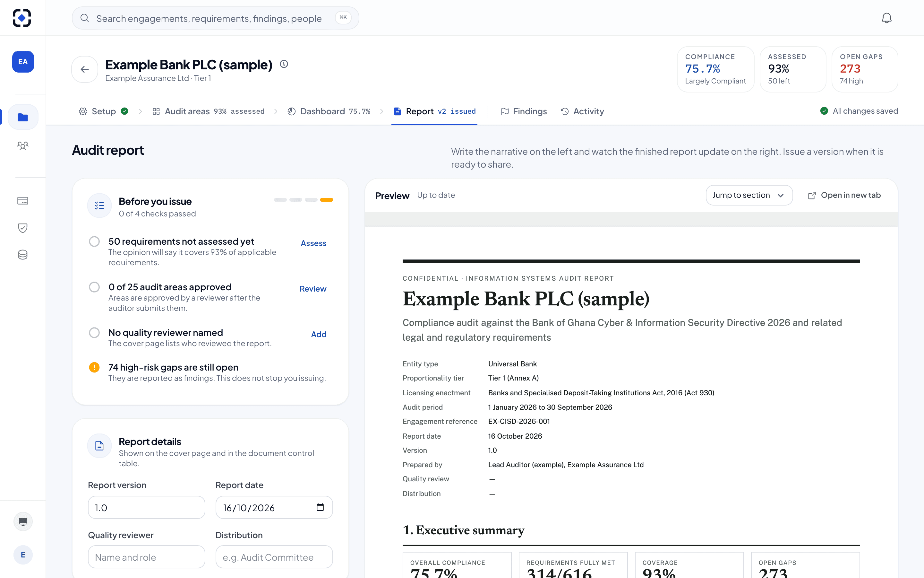Viewport: 924px width, 578px height.
Task: Click the Open Gaps 273 stat card
Action: 865,69
